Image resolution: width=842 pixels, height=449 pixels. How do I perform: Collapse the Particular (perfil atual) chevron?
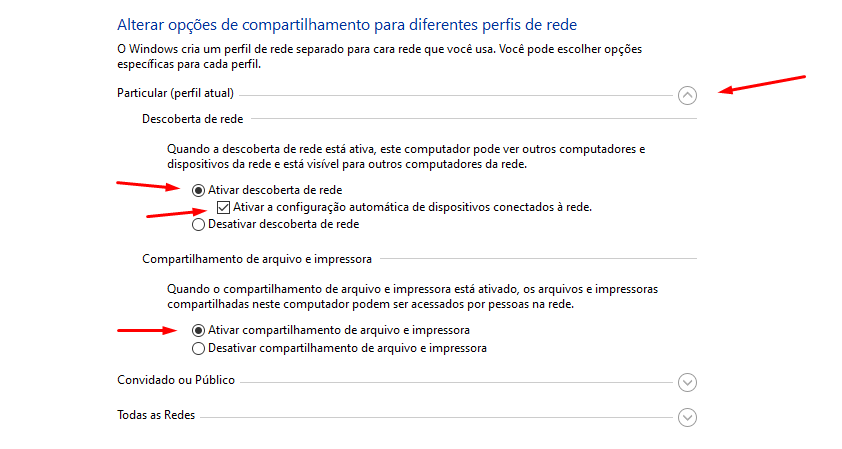coord(687,96)
